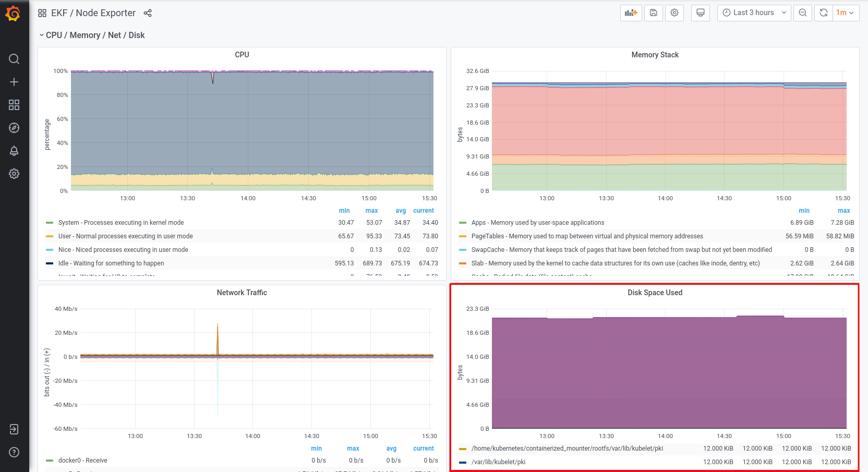Toggle the User normal processes series
Viewport: 868px width, 472px height.
pyautogui.click(x=126, y=236)
